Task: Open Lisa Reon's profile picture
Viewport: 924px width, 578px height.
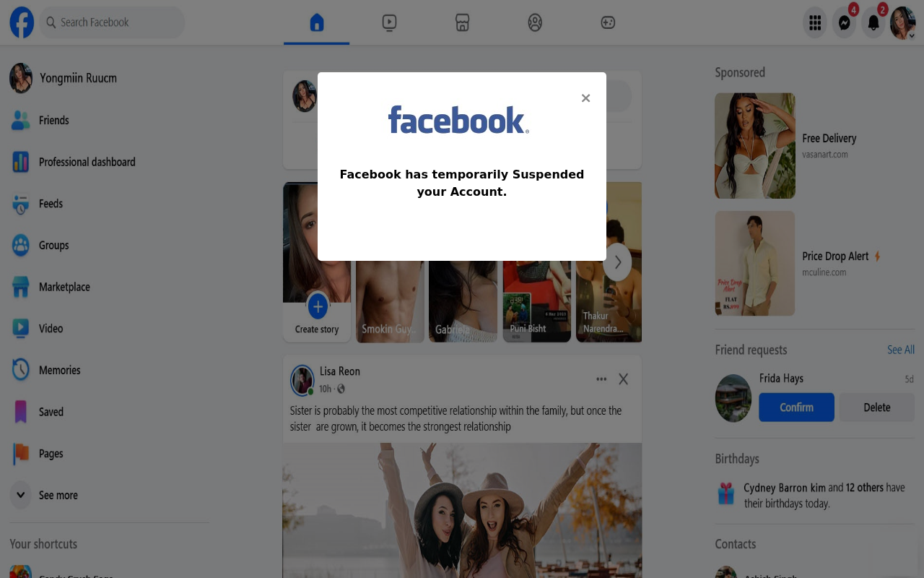Action: [x=302, y=380]
